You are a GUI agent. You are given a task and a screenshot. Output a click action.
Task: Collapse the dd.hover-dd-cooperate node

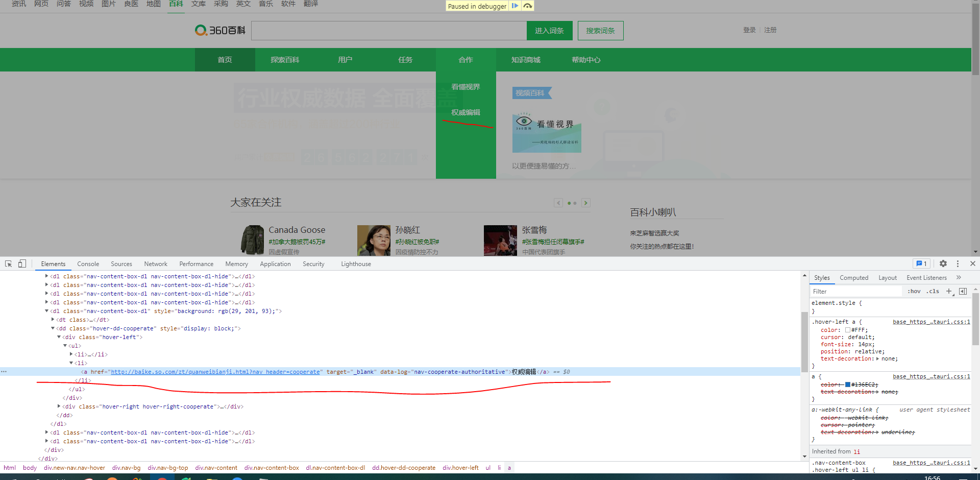53,328
